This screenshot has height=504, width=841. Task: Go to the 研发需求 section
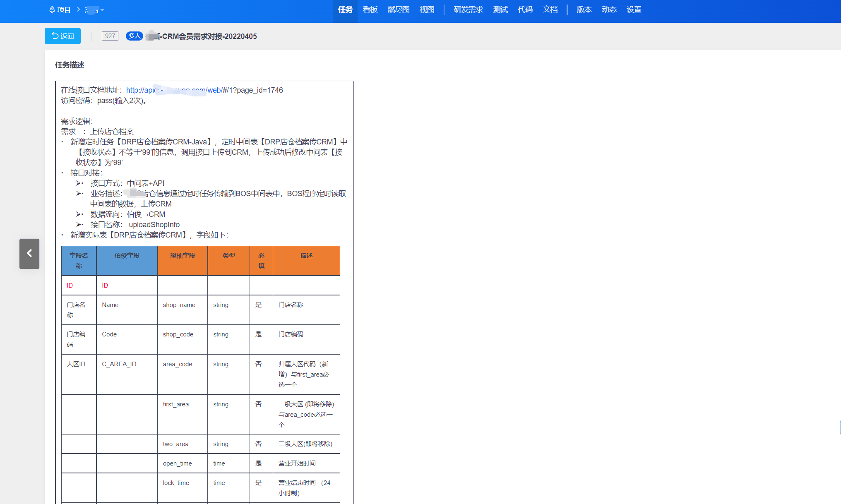tap(468, 10)
